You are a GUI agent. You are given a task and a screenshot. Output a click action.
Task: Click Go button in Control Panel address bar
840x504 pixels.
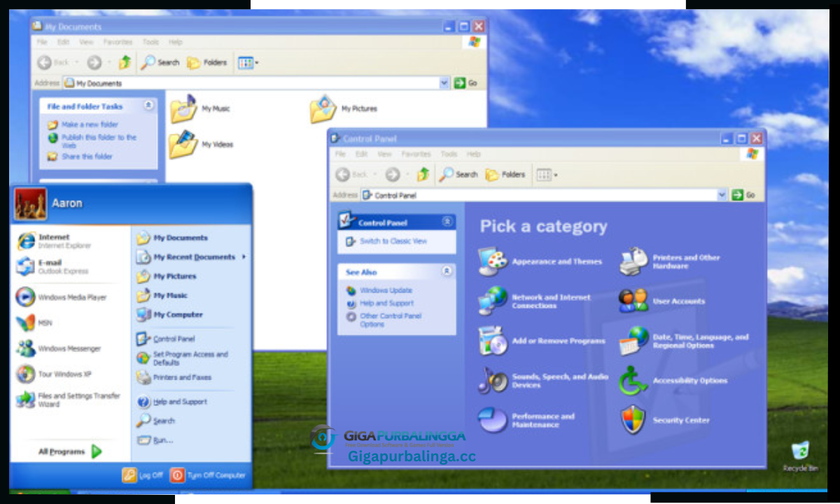[x=743, y=195]
